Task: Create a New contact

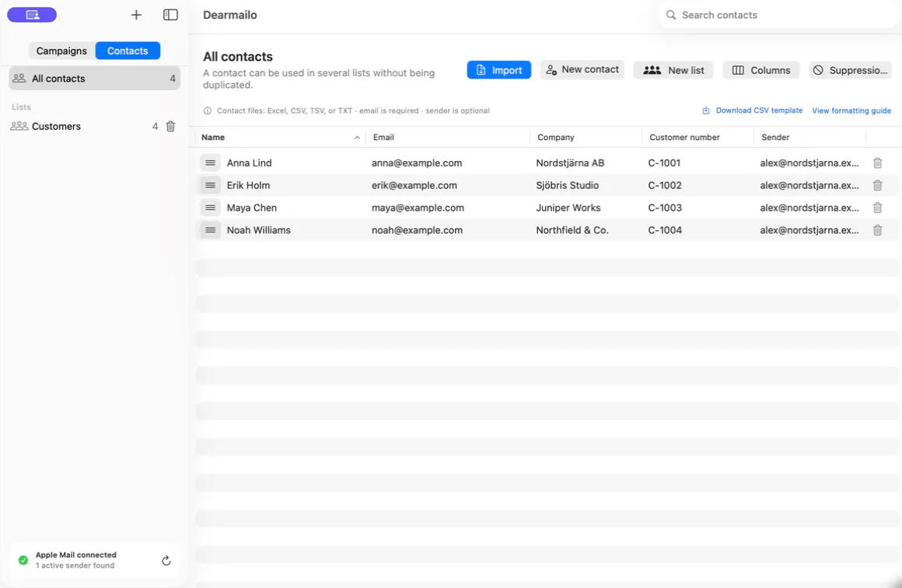Action: 582,70
